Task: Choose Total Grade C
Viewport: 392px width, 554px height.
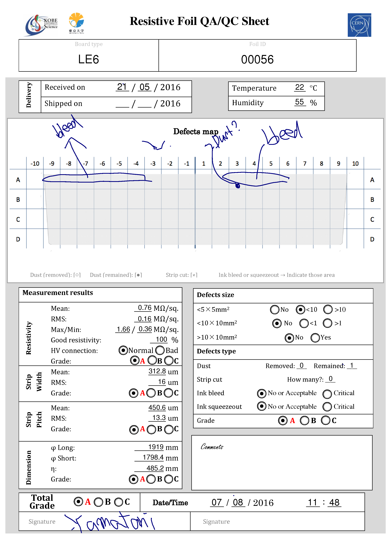Action: 119,502
